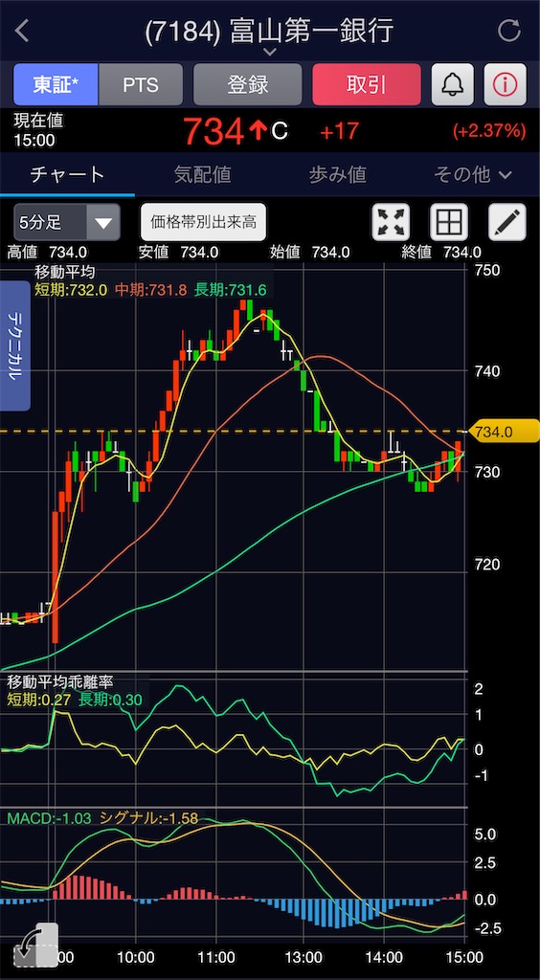
Task: Open the red stock information icon
Action: coord(505,84)
